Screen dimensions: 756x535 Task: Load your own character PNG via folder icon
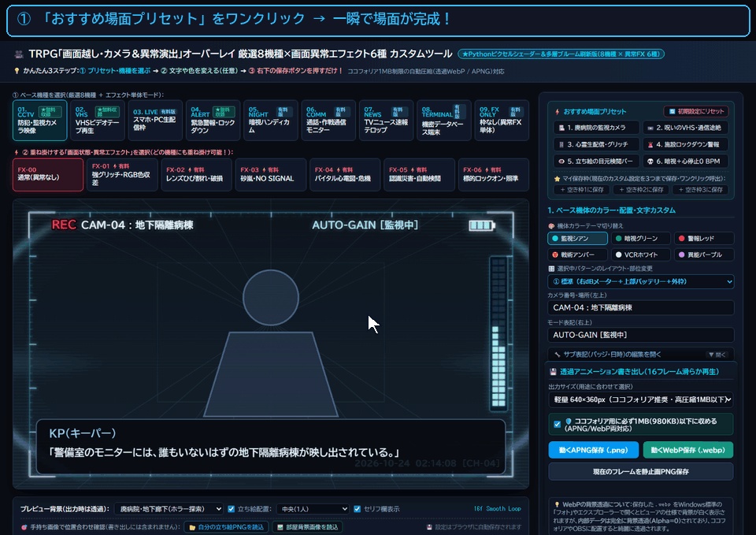pos(227,527)
